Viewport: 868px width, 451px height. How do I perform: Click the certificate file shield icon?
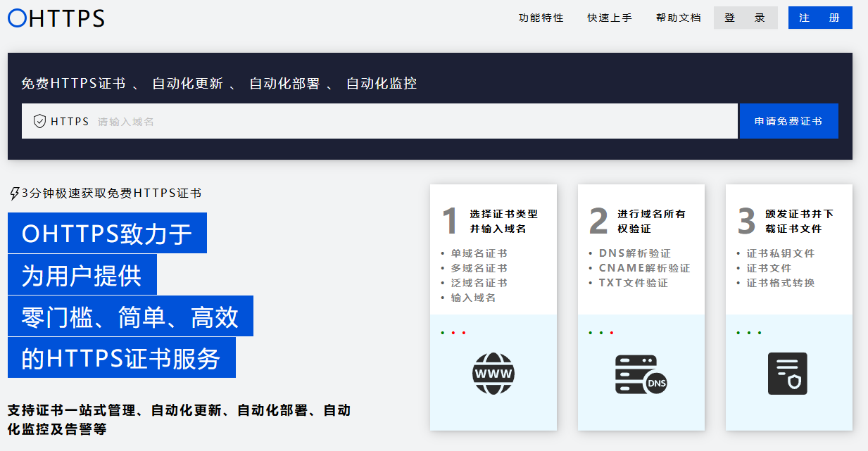pyautogui.click(x=787, y=374)
